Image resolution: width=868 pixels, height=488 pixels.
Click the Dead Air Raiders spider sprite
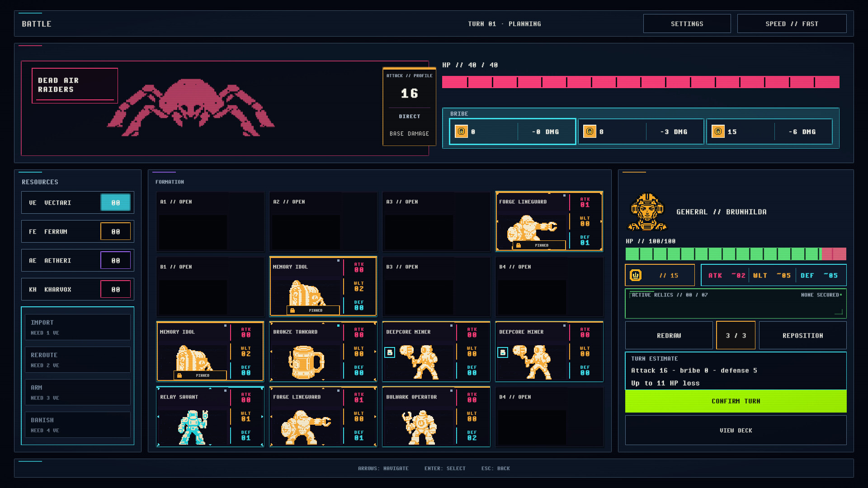pos(190,108)
